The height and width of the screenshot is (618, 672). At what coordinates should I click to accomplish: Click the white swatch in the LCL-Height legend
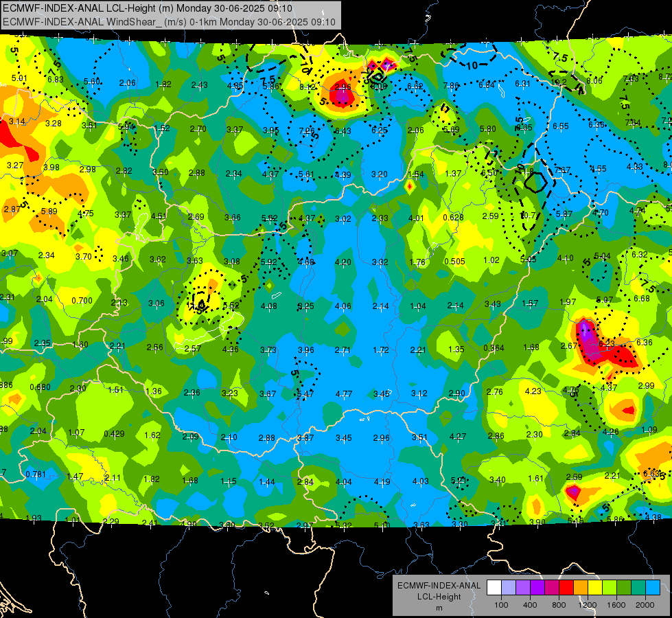point(494,587)
